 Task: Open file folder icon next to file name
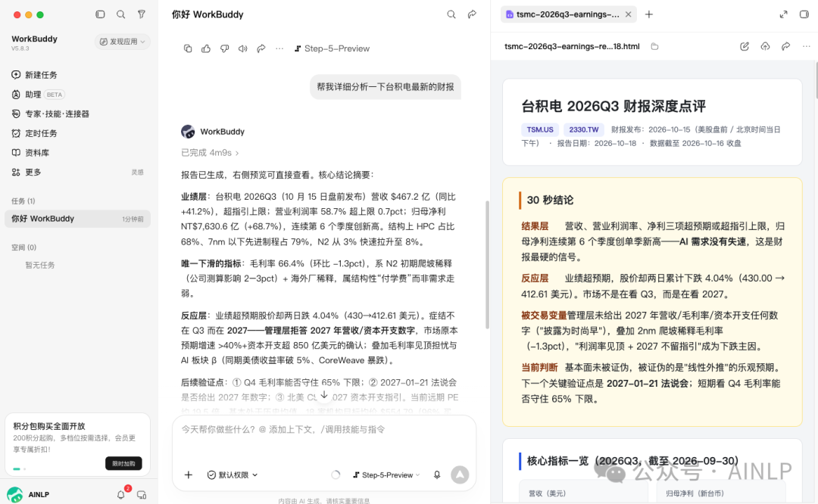(654, 46)
